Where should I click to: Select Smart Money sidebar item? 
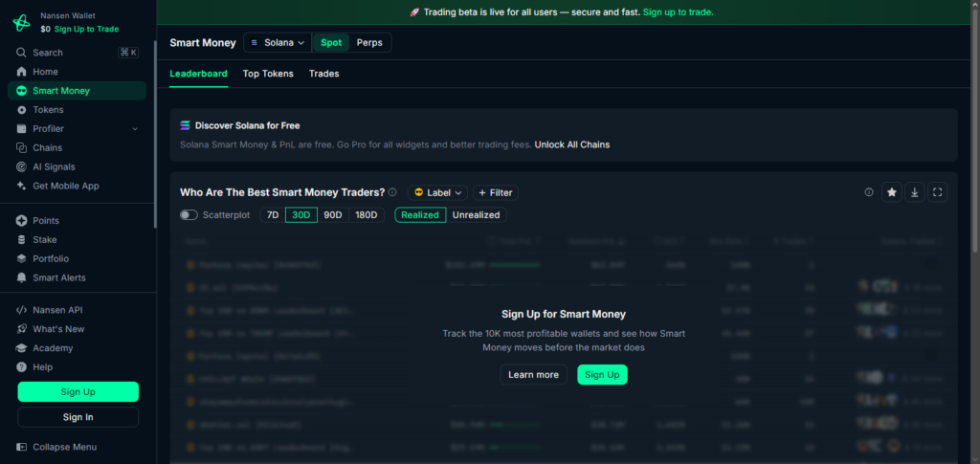(x=77, y=91)
